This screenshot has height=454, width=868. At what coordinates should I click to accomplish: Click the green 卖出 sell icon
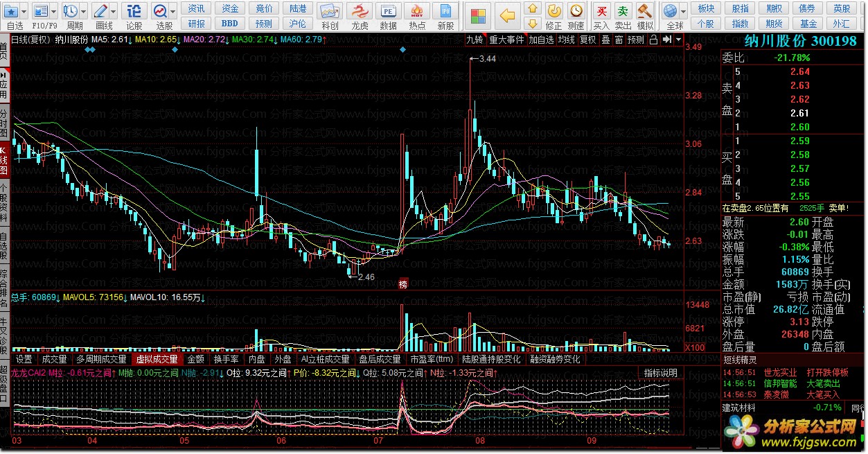coord(623,11)
